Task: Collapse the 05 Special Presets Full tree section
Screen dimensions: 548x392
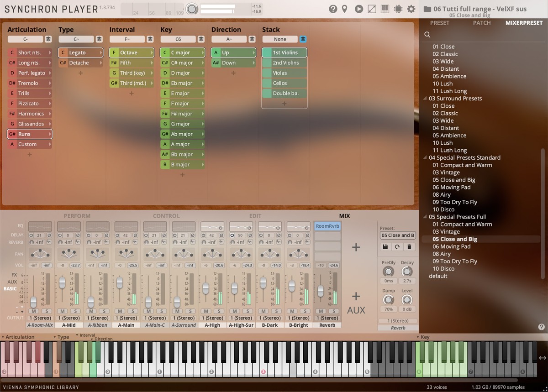Action: coord(424,217)
